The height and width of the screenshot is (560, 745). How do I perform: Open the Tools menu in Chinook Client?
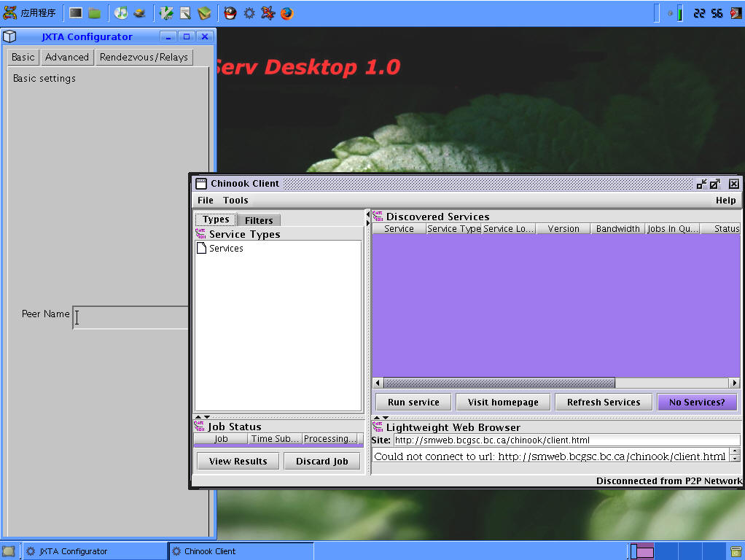[x=235, y=200]
